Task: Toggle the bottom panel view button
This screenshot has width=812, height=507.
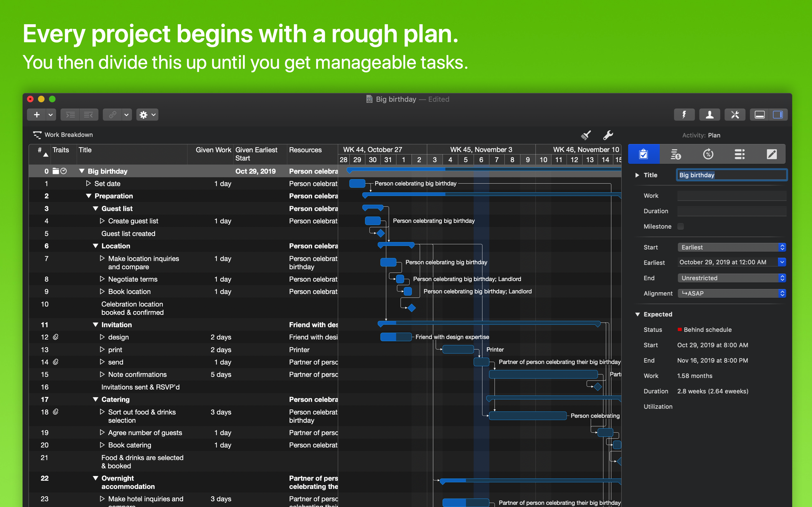Action: pos(760,115)
